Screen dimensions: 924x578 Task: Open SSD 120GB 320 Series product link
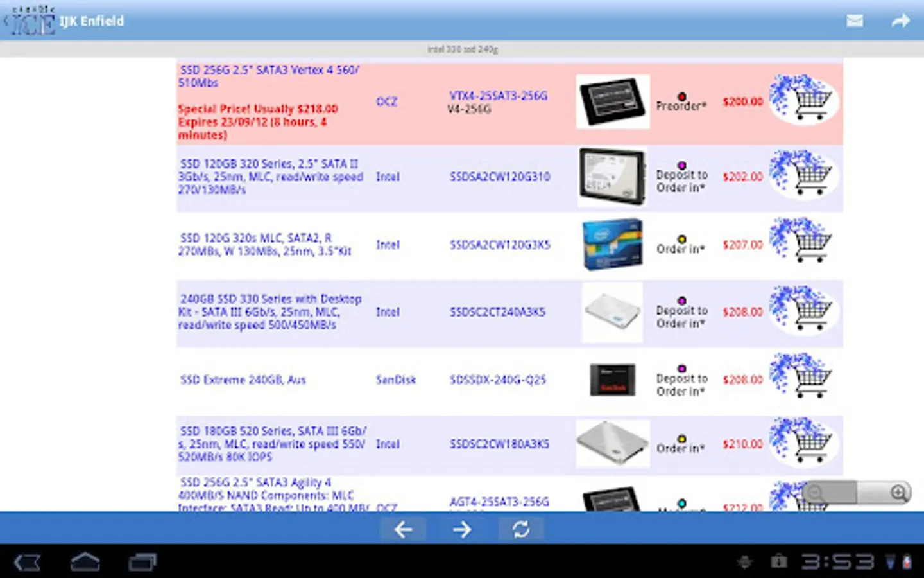[271, 177]
